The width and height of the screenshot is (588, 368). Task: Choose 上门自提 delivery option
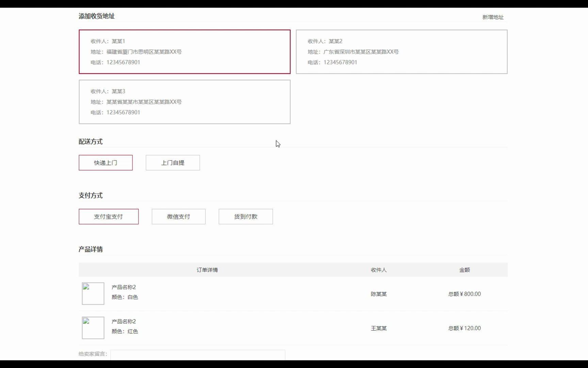pyautogui.click(x=173, y=163)
